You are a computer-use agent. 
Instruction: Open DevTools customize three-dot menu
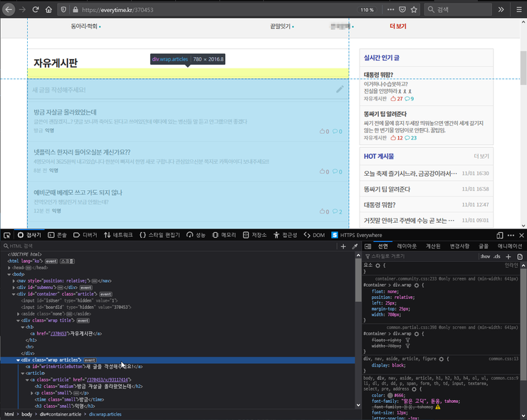point(511,235)
